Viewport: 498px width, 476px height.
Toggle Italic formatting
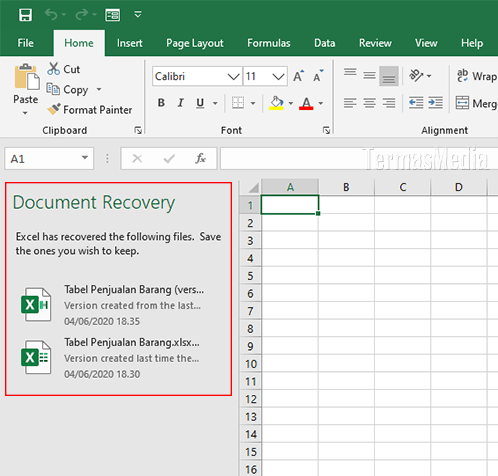point(181,103)
